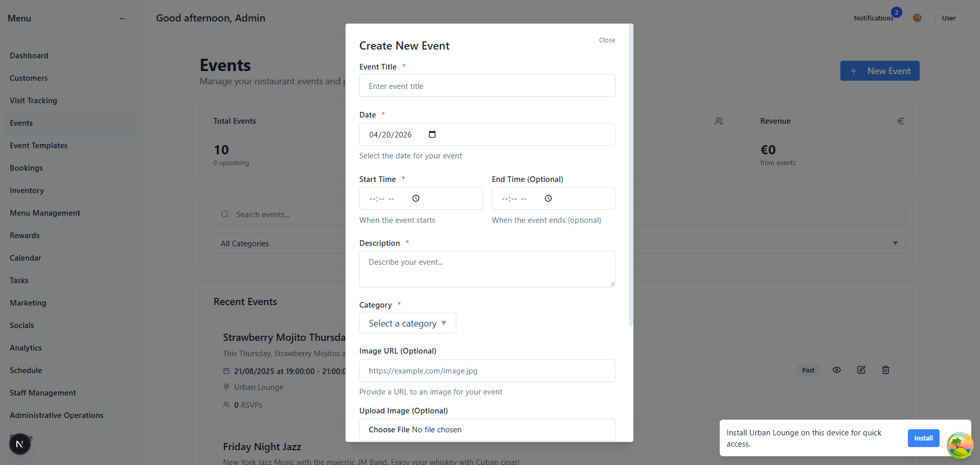Open Start Time clock picker icon
980x465 pixels.
416,198
